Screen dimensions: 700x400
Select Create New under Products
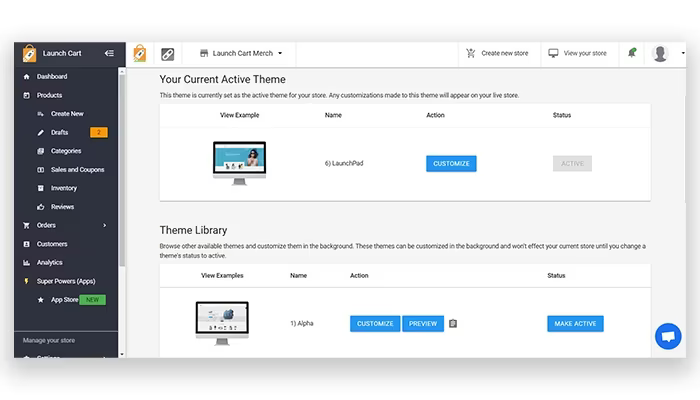coord(67,114)
